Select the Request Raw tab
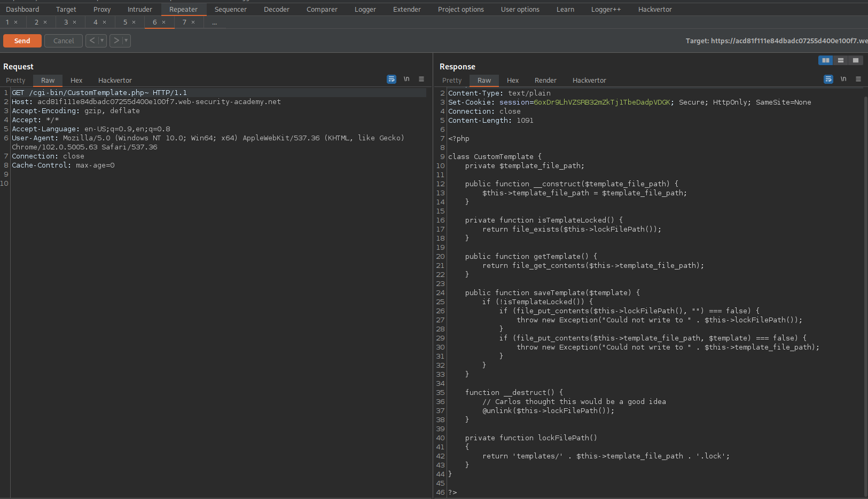 48,81
